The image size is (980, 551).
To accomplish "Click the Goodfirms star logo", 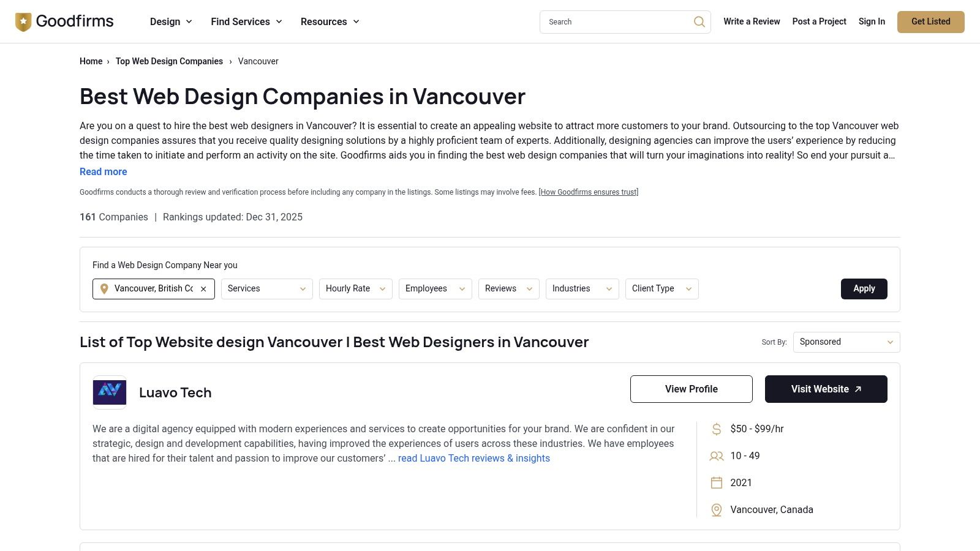I will point(23,21).
